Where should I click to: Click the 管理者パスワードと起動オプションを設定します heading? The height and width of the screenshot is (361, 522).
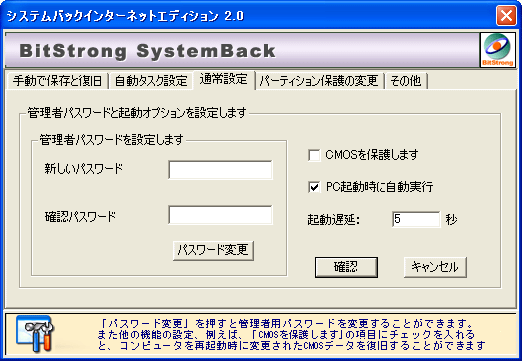pyautogui.click(x=137, y=113)
